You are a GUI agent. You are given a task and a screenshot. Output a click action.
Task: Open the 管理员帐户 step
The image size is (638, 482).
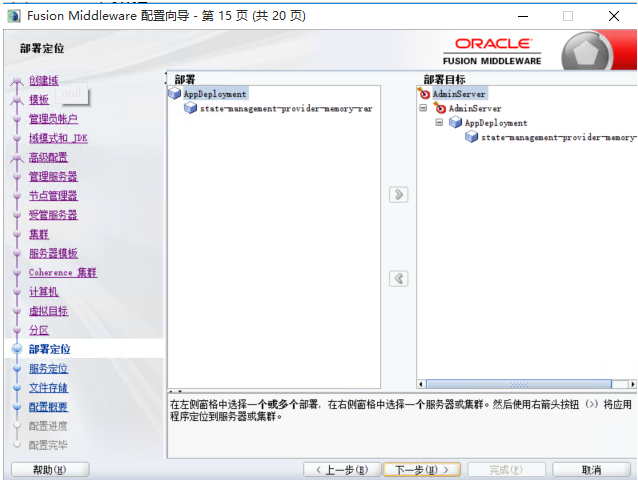pos(53,119)
